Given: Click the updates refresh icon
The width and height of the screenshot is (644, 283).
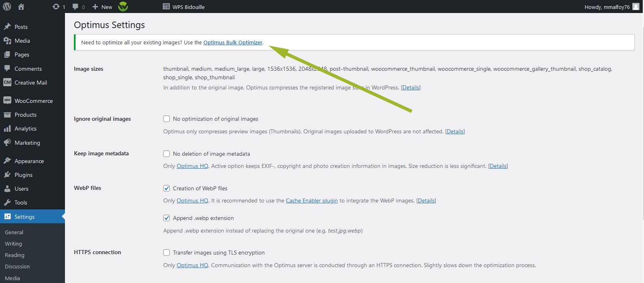Looking at the screenshot, I should (x=56, y=7).
